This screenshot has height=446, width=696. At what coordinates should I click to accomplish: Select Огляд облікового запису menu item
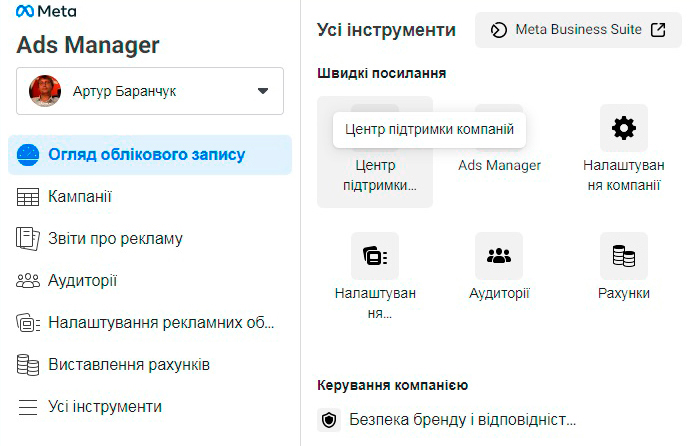point(147,155)
